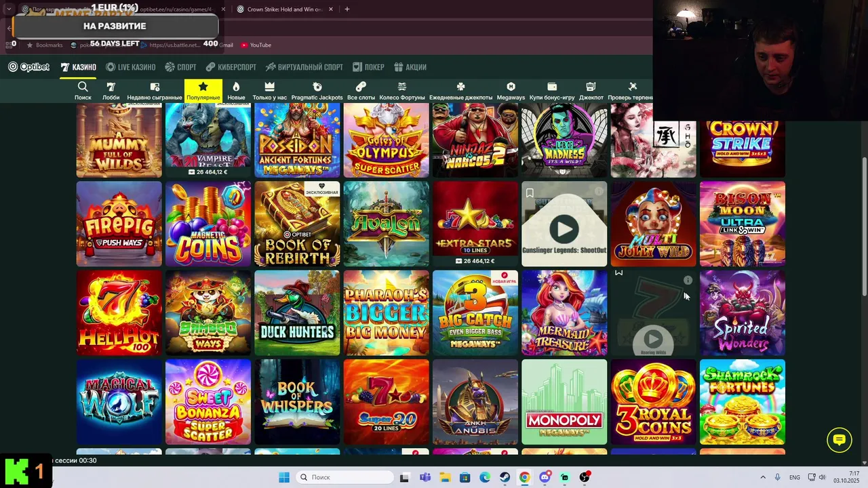This screenshot has height=488, width=868.
Task: Bookmark the Roaring Wilds game
Action: pos(618,273)
